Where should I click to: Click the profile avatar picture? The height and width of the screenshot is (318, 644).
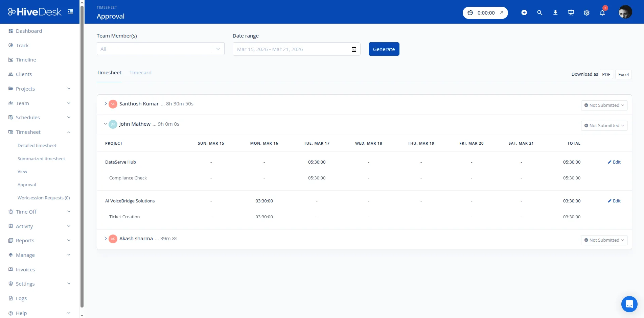pyautogui.click(x=625, y=12)
